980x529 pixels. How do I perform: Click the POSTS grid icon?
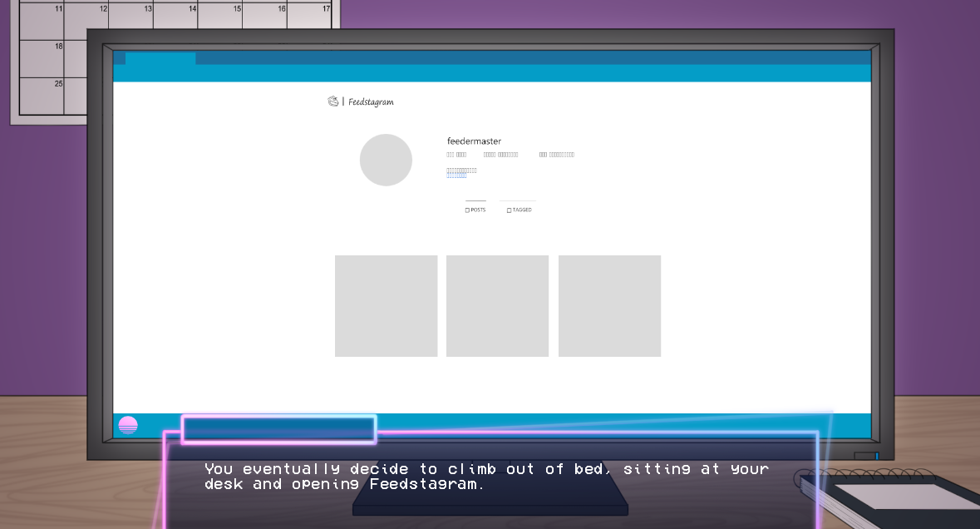click(467, 210)
